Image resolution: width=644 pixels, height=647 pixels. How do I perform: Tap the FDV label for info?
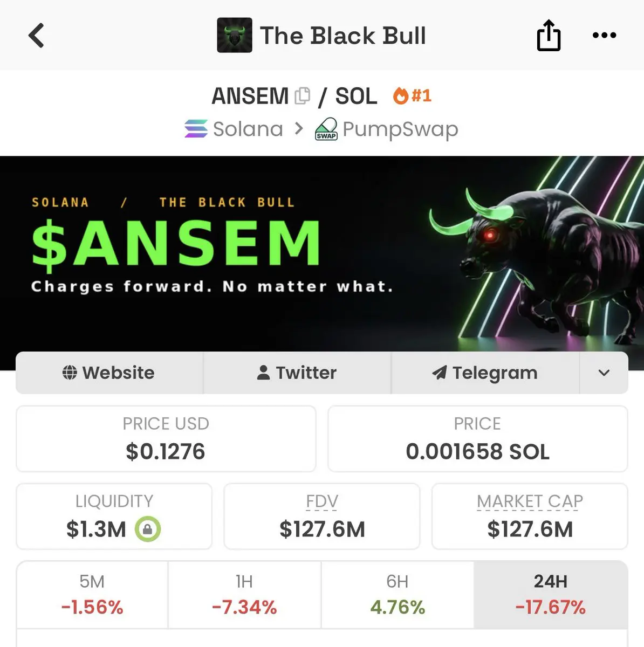[322, 501]
